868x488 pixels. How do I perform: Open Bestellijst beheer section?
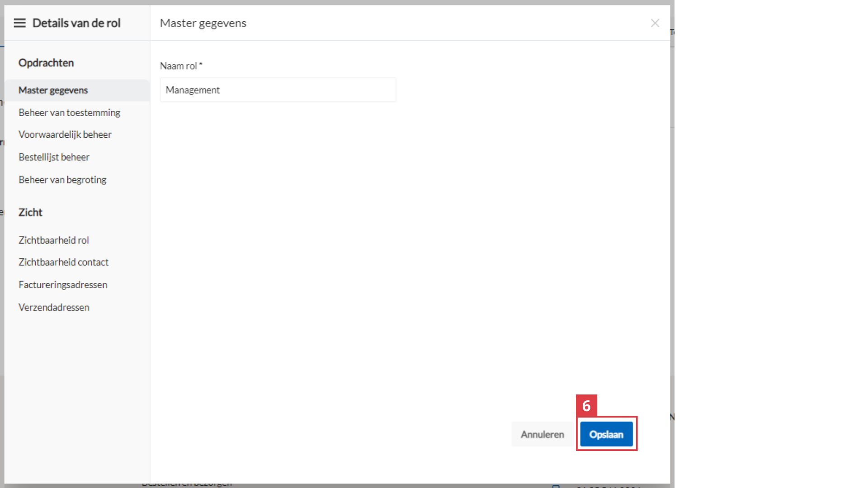(54, 157)
